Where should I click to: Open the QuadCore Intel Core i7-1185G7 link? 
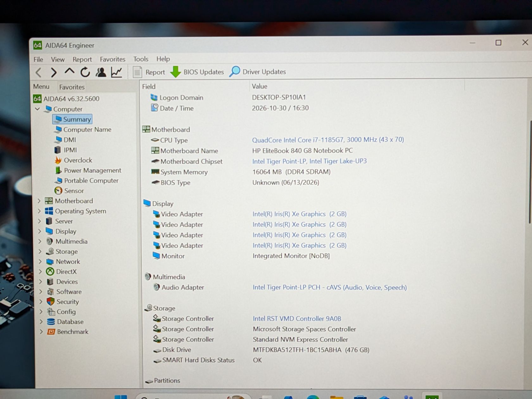[x=328, y=140]
